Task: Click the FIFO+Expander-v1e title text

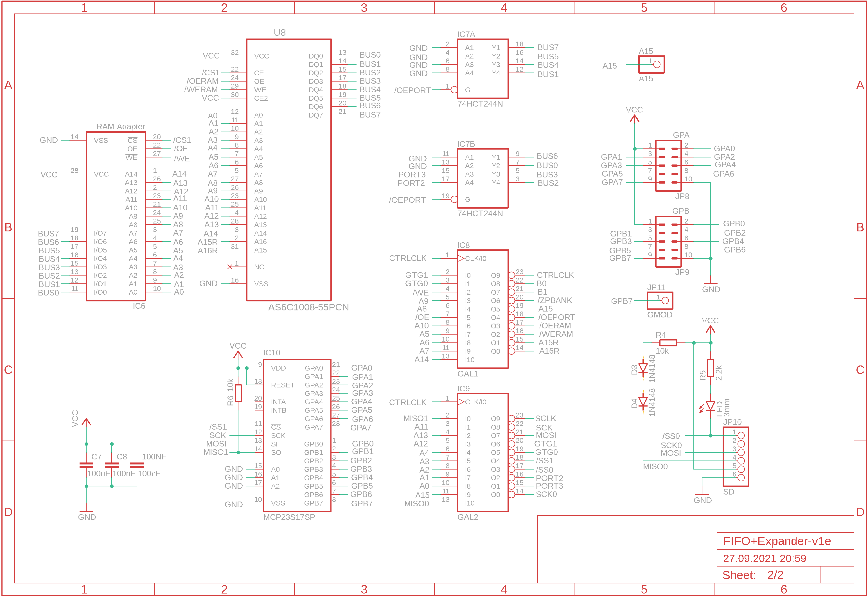Action: pos(777,541)
